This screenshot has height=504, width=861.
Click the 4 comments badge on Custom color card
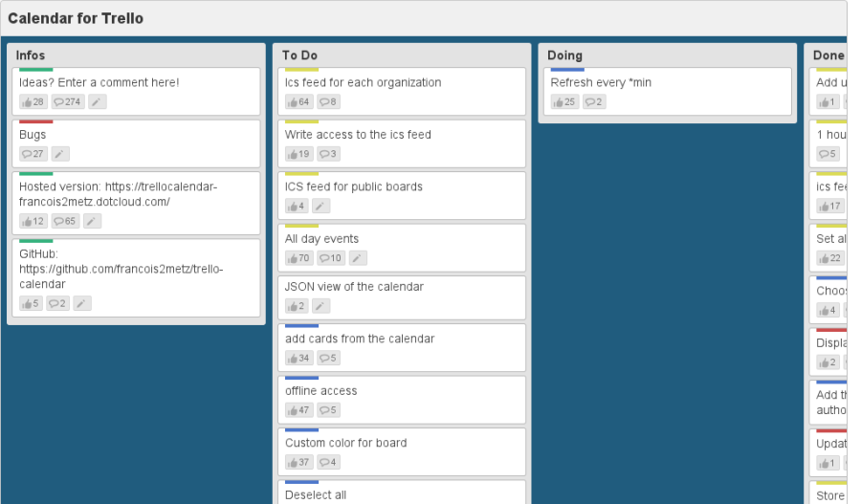[x=328, y=463]
